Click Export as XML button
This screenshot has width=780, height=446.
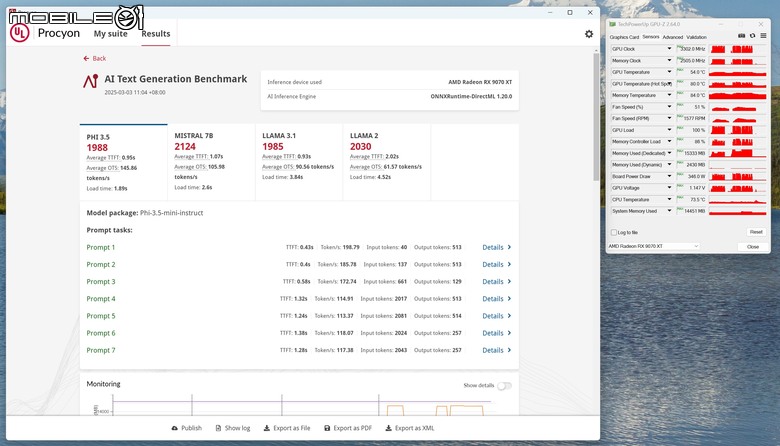(x=410, y=428)
